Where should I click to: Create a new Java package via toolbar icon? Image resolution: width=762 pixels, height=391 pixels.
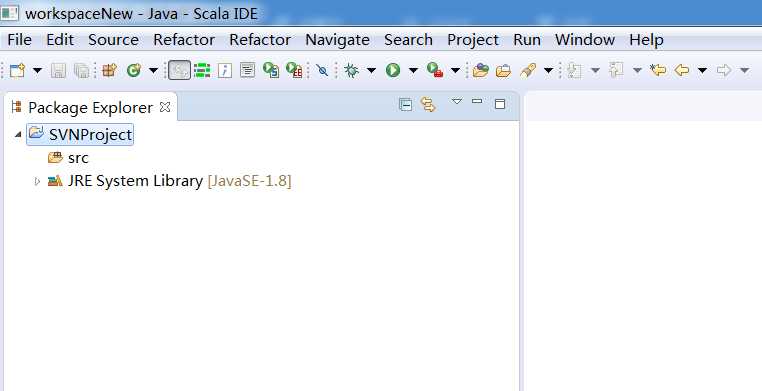click(x=109, y=70)
